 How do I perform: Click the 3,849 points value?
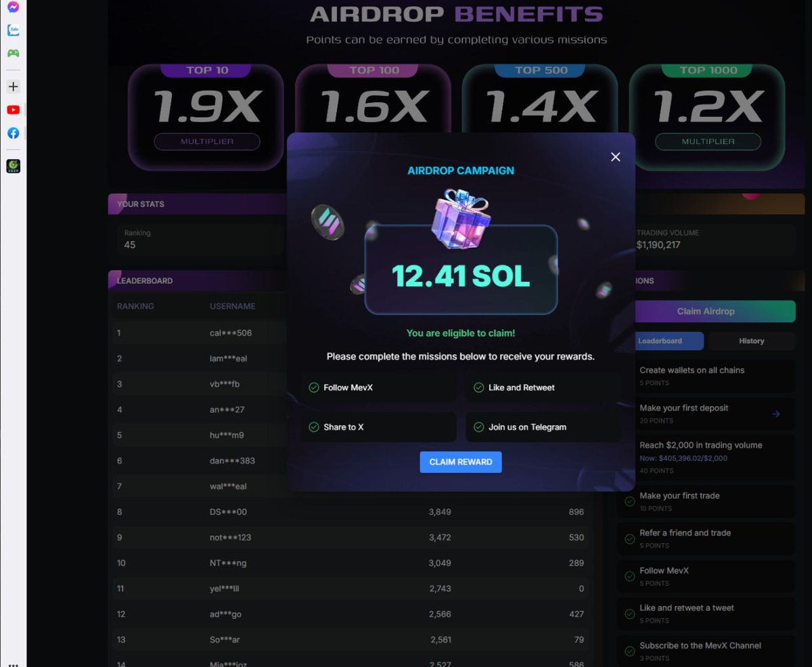coord(440,512)
